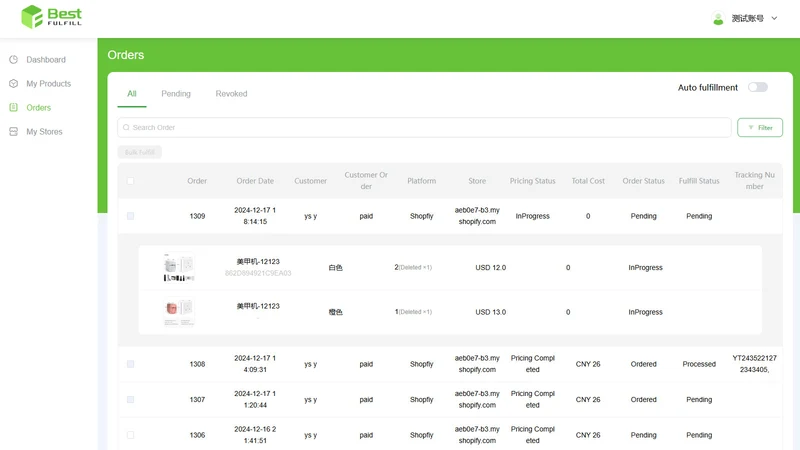This screenshot has height=450, width=800.
Task: Click the Filter button
Action: pyautogui.click(x=760, y=128)
